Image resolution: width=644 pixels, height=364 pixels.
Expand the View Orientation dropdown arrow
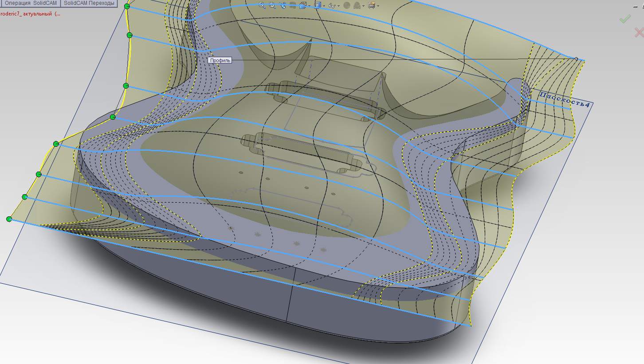[x=309, y=6]
